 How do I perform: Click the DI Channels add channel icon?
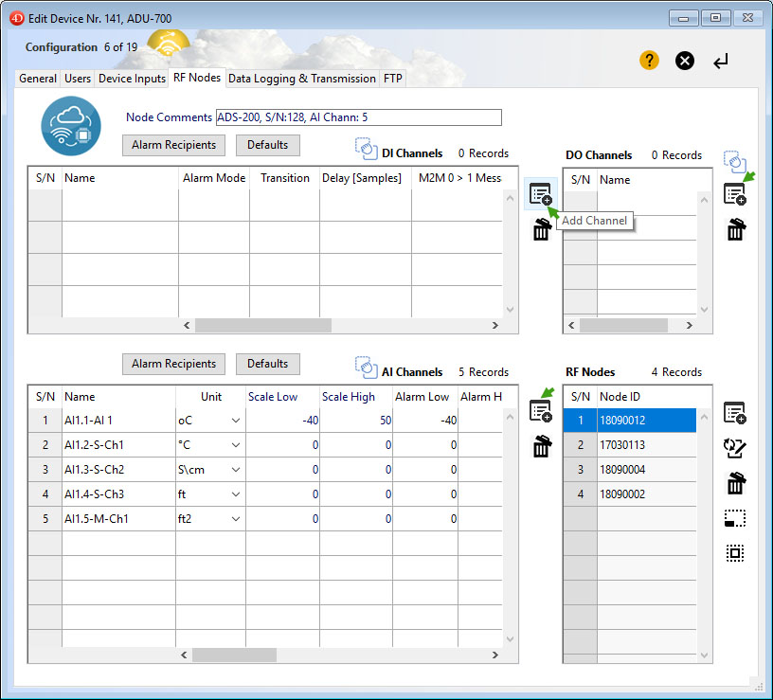point(540,194)
